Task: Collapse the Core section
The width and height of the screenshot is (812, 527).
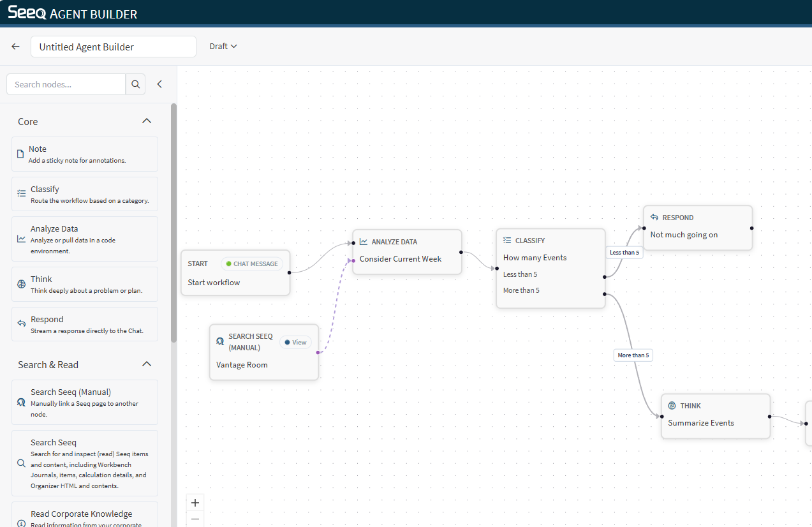Action: coord(146,121)
